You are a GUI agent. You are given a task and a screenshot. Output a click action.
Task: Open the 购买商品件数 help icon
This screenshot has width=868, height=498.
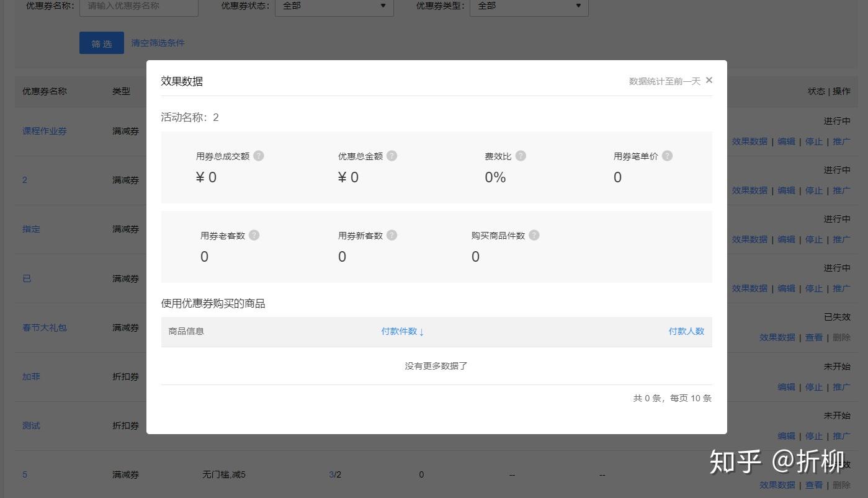point(534,235)
